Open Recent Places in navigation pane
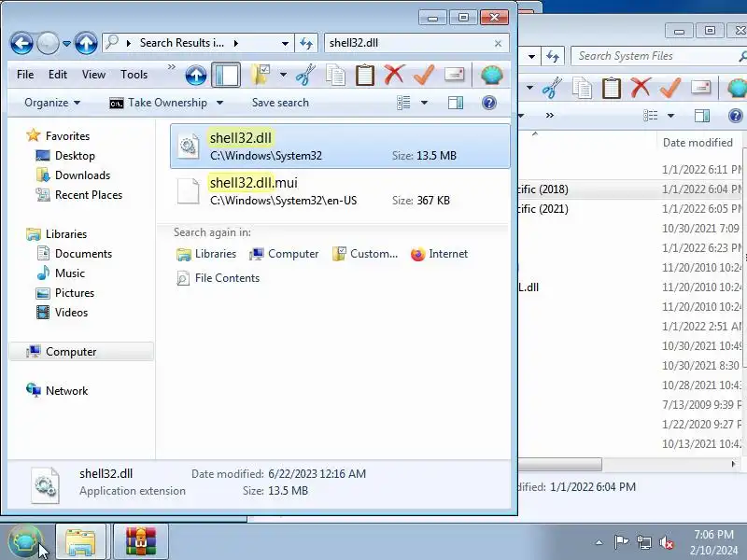747x560 pixels. click(89, 195)
